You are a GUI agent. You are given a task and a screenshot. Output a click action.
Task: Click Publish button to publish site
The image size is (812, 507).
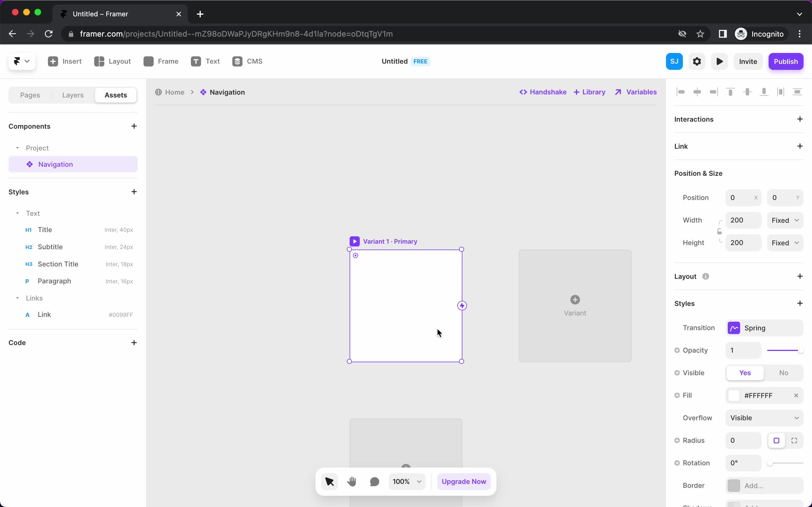786,61
